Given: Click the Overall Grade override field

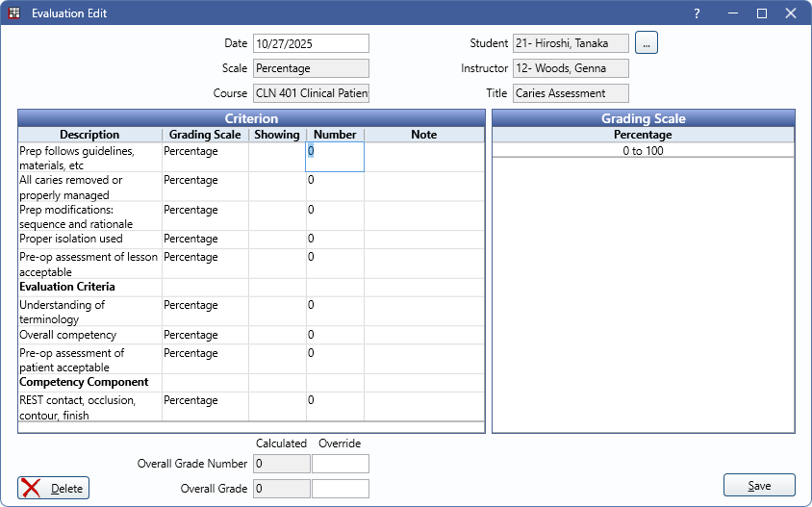Looking at the screenshot, I should coord(341,489).
